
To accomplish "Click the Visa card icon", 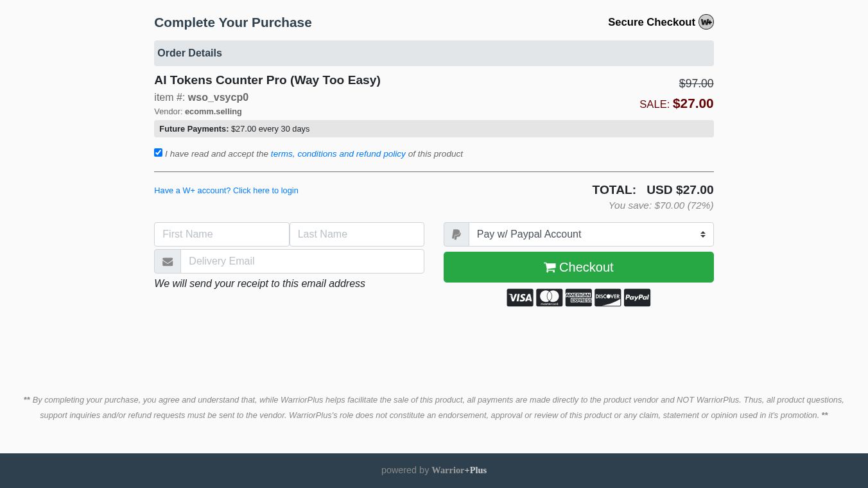I will point(520,297).
